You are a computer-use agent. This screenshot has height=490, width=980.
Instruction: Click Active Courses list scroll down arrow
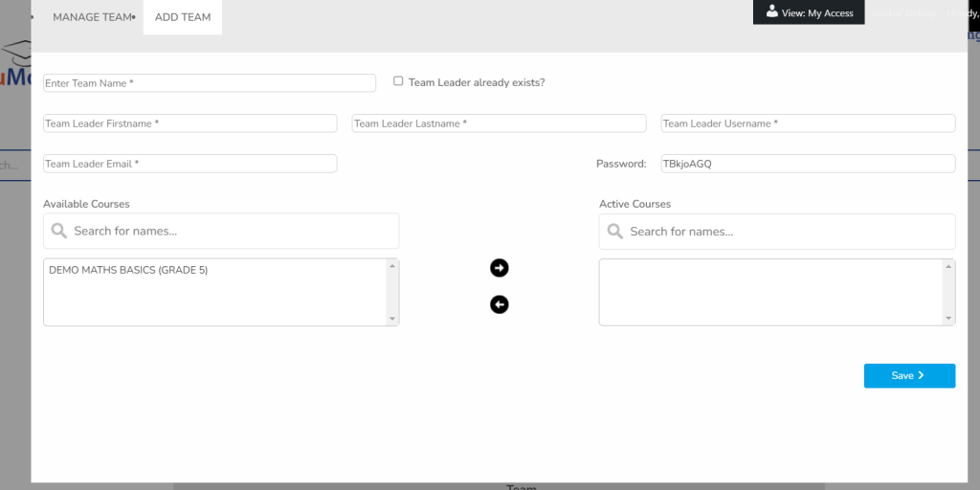tap(948, 319)
